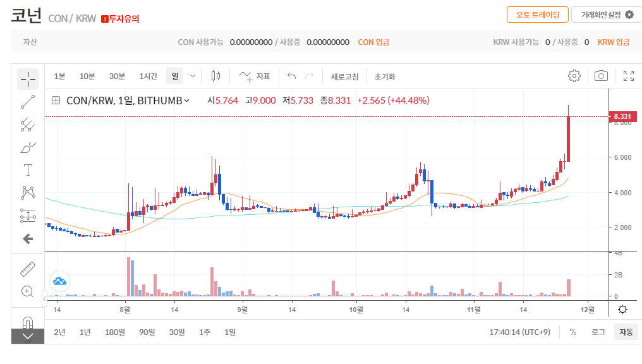Toggle 로그 logarithmic scale
642x364 pixels.
[598, 332]
